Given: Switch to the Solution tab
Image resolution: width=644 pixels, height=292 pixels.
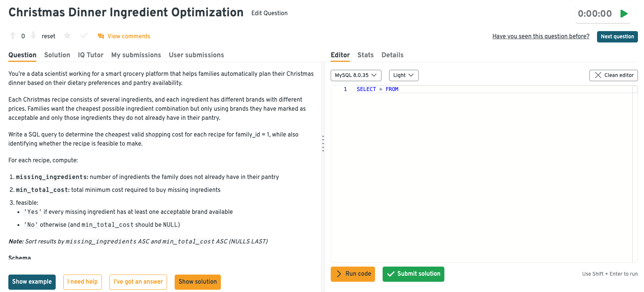Looking at the screenshot, I should point(57,55).
